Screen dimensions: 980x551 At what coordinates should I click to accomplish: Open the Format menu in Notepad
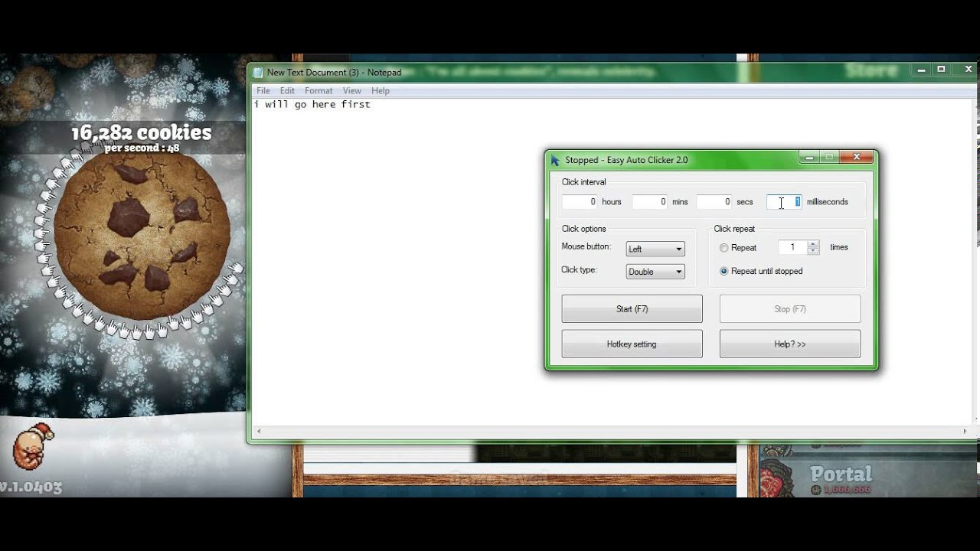coord(318,90)
